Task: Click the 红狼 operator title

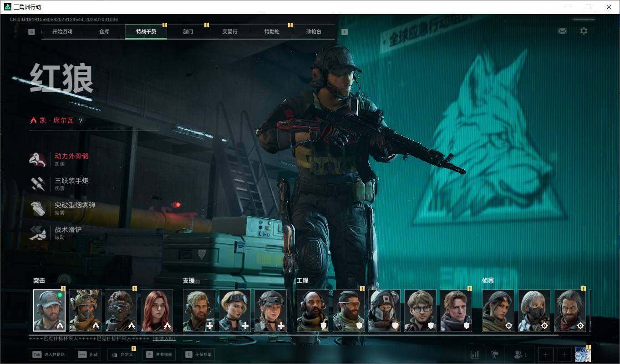Action: 62,78
